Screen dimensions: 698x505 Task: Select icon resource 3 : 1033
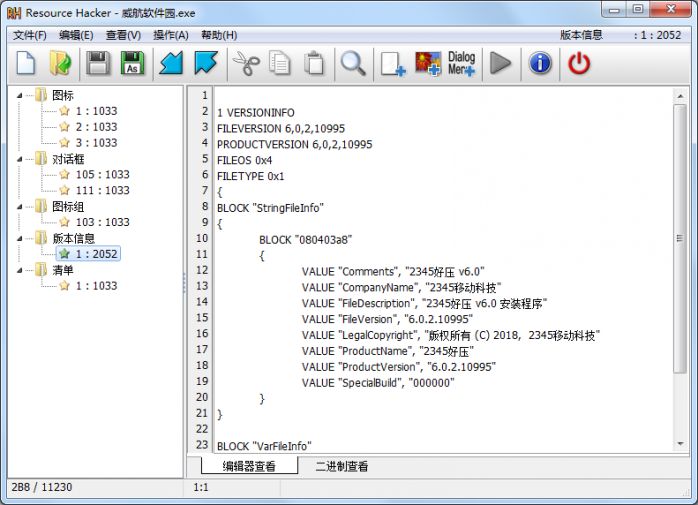pyautogui.click(x=89, y=143)
